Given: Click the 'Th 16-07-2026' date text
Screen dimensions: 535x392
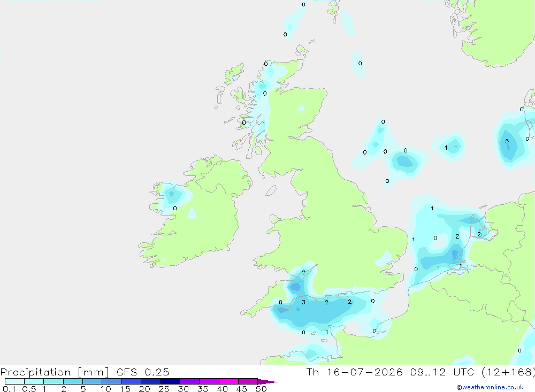Looking at the screenshot, I should coord(354,372).
